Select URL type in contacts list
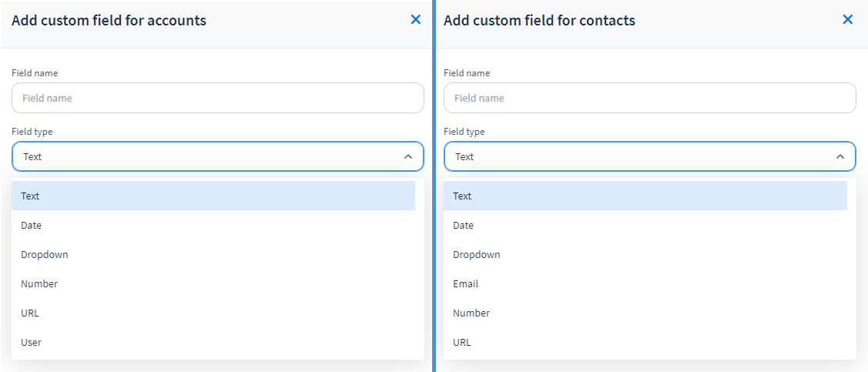868x372 pixels. [645, 342]
